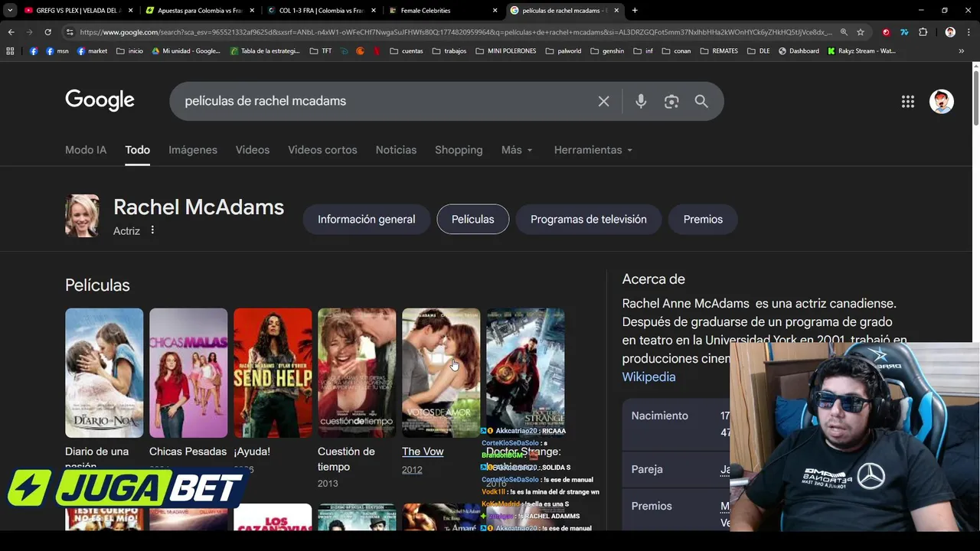This screenshot has height=551, width=980.
Task: Click the browser address bar URL
Action: 456,32
